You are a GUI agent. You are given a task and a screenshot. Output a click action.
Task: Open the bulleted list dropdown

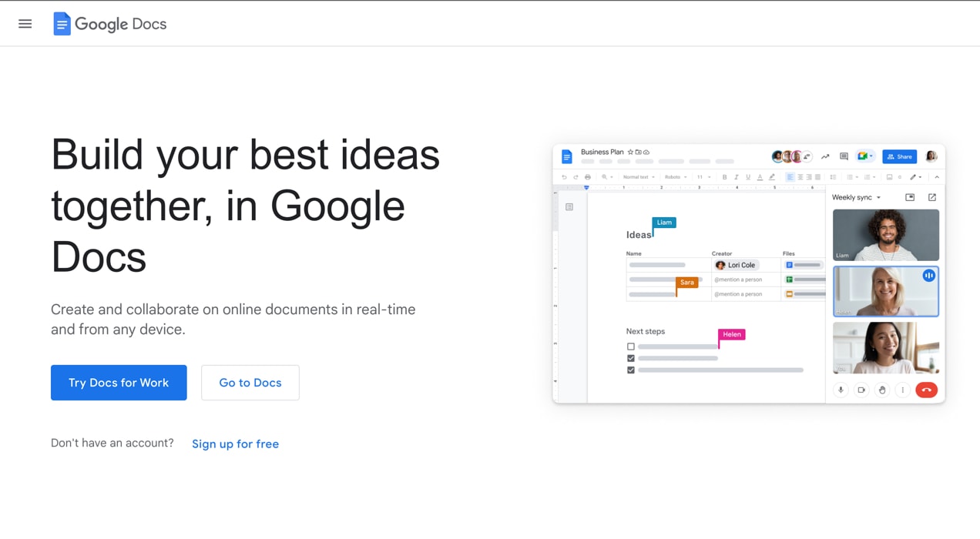tap(852, 177)
